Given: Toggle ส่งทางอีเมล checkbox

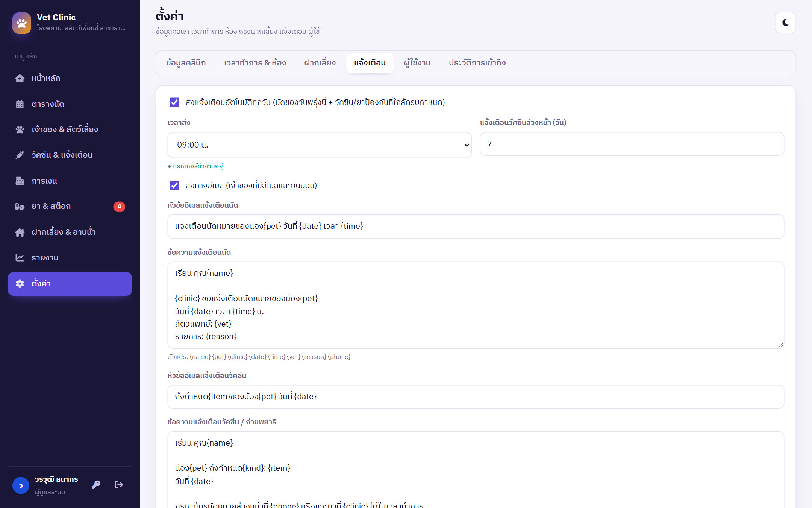Looking at the screenshot, I should point(174,185).
